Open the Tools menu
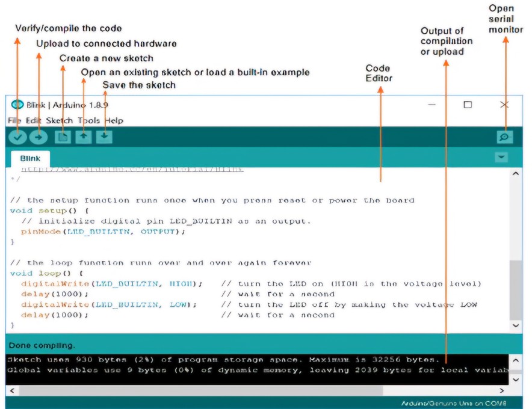 [88, 120]
